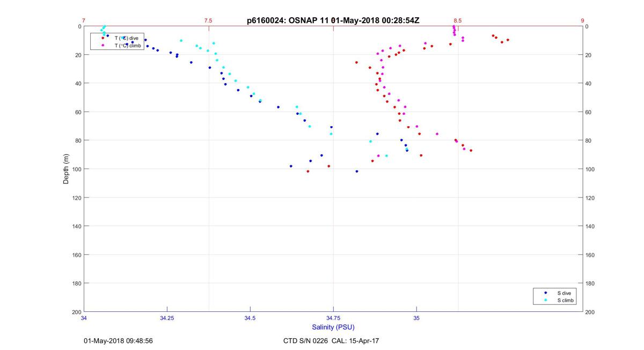Click salinity tick label 35
This screenshot has width=644, height=350.
click(416, 318)
